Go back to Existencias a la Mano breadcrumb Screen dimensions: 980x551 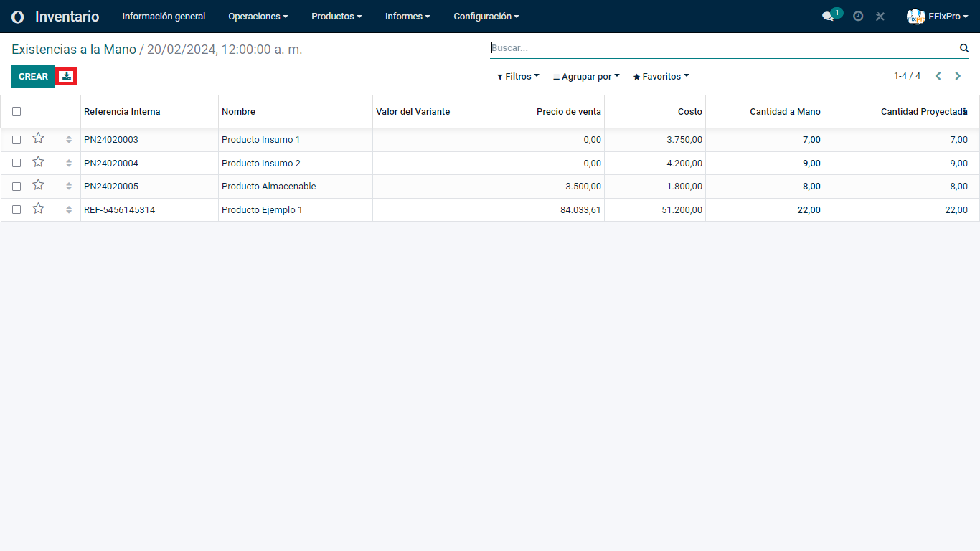pos(74,50)
